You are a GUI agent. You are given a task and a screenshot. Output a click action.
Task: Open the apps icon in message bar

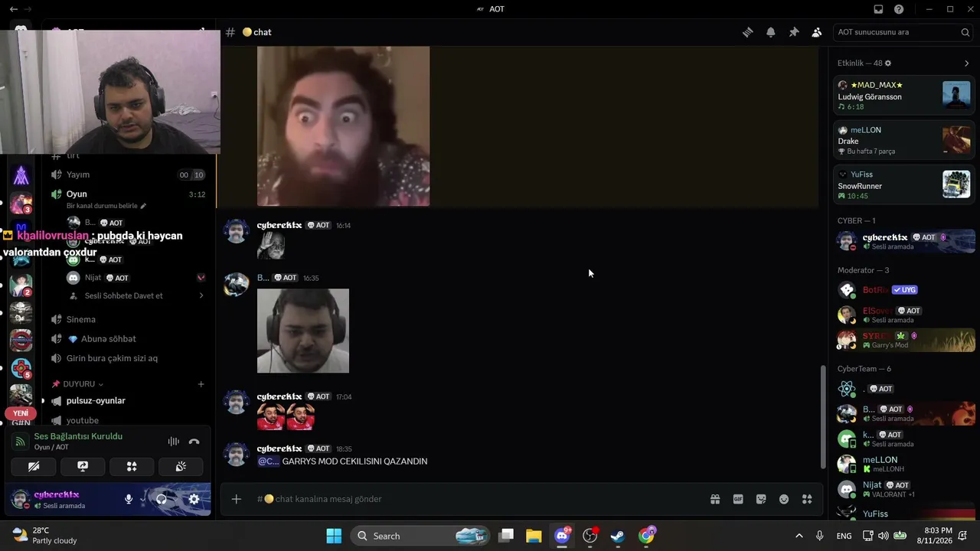click(x=807, y=499)
